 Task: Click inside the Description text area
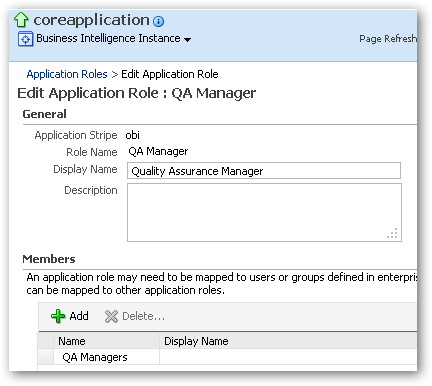(264, 212)
